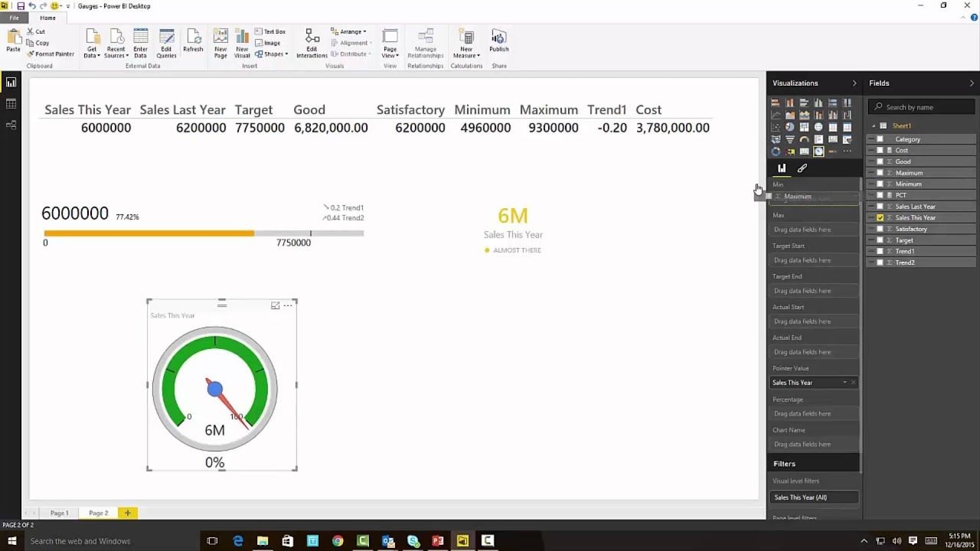
Task: Check the Cost field
Action: click(x=880, y=150)
